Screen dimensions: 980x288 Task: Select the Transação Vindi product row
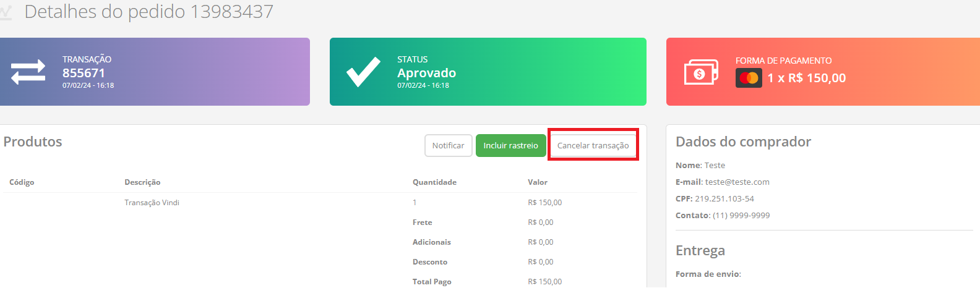click(320, 203)
